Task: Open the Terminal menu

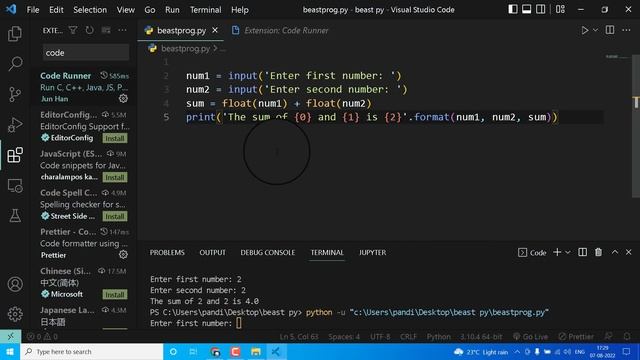Action: 205,10
